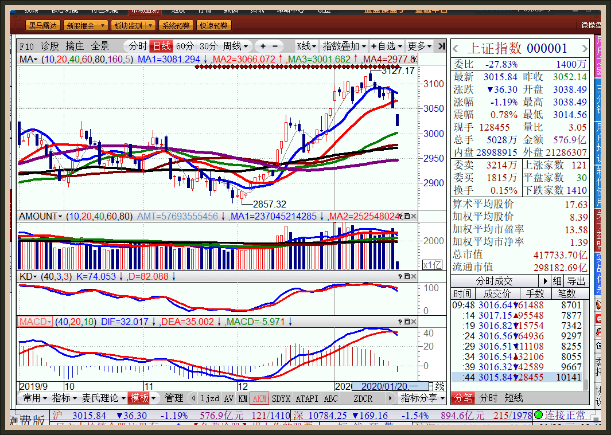Select the ZDCR indicator tab
This screenshot has width=611, height=435.
click(x=363, y=398)
